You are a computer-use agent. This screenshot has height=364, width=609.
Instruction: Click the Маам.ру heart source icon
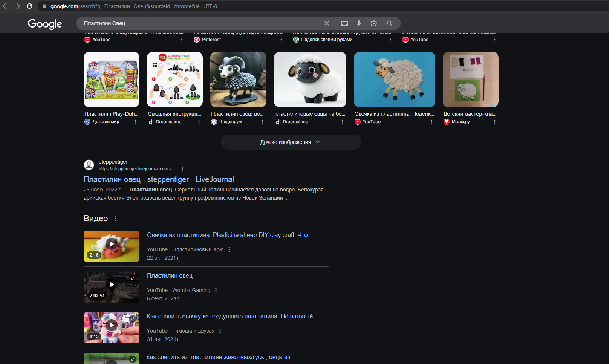[447, 122]
